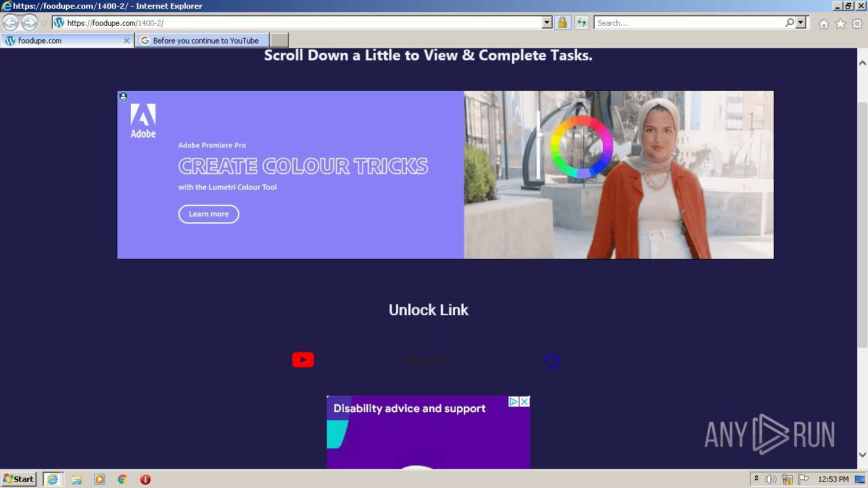
Task: Open Favorites star icon
Action: point(840,24)
